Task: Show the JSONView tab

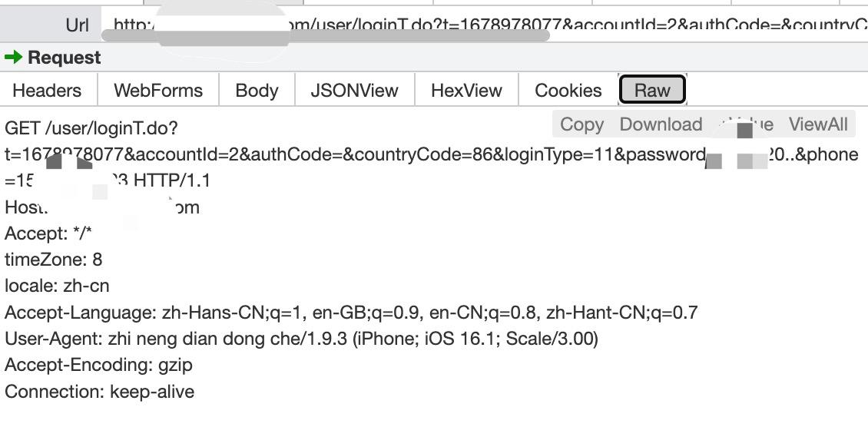Action: [x=354, y=91]
